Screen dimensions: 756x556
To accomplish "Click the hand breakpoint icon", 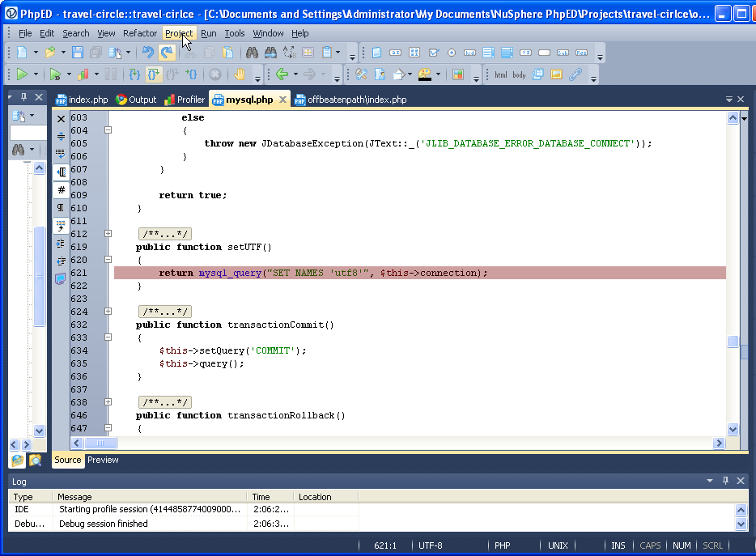I will tap(239, 74).
